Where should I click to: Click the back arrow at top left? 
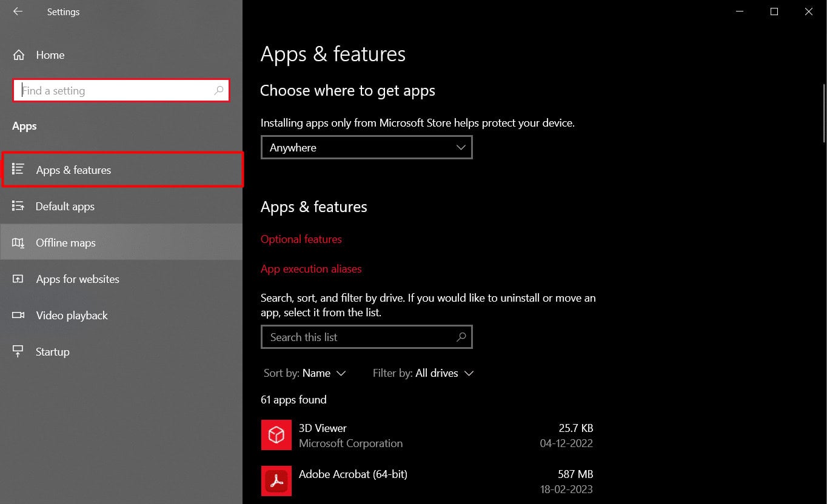(x=18, y=12)
